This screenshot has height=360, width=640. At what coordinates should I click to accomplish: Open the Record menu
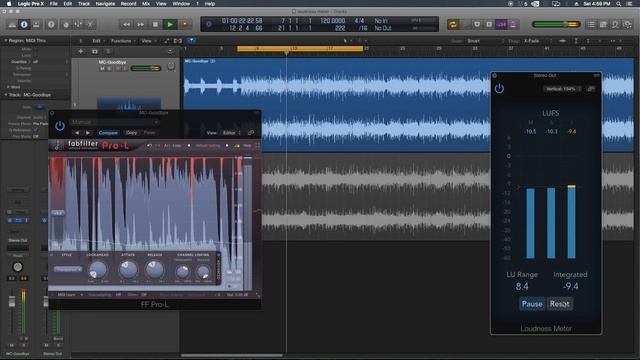point(129,4)
